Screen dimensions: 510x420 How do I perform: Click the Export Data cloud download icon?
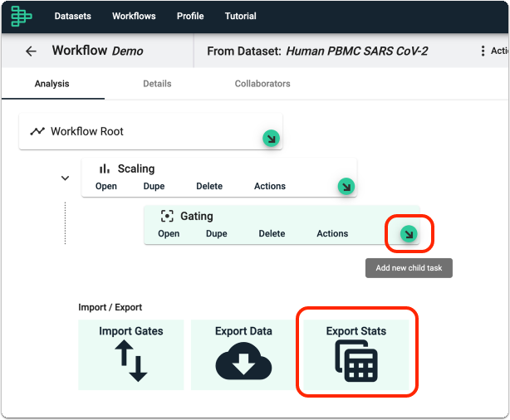coord(243,361)
